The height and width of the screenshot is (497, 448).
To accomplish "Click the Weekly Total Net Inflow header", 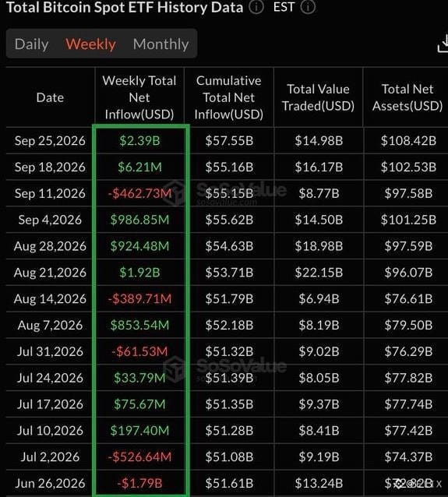I will [x=139, y=97].
